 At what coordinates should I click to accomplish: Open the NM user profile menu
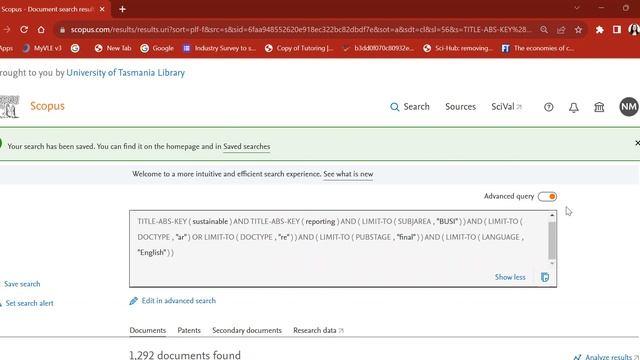(629, 107)
